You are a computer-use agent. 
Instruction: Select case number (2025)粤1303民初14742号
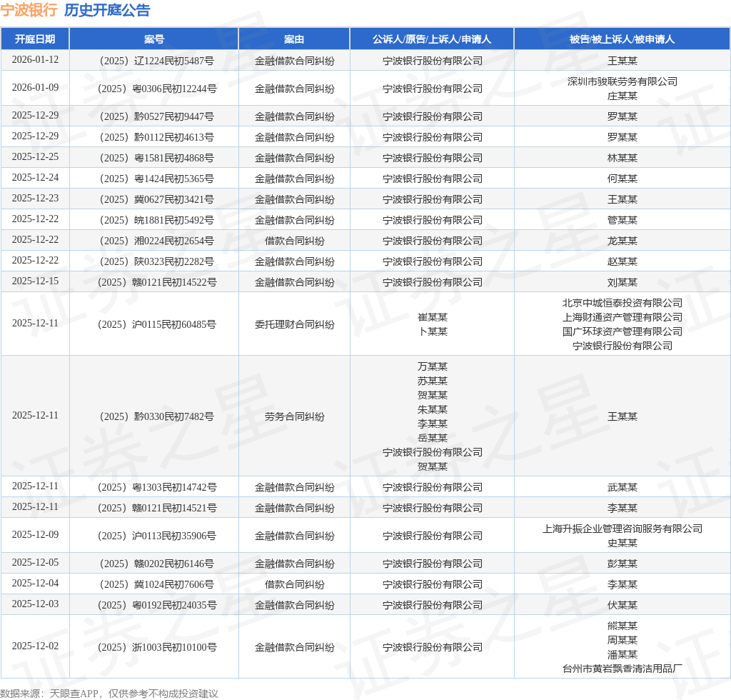156,487
